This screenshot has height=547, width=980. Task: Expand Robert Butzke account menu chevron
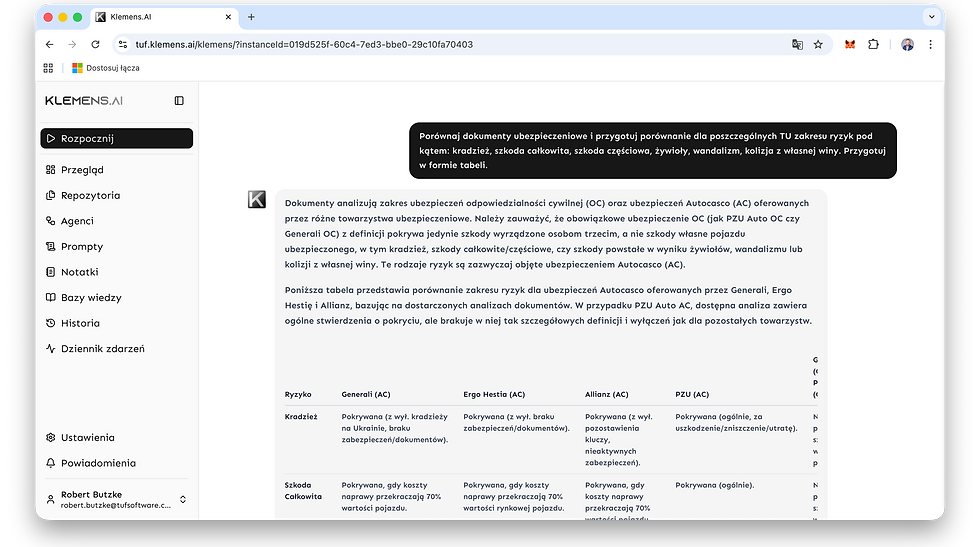point(183,499)
